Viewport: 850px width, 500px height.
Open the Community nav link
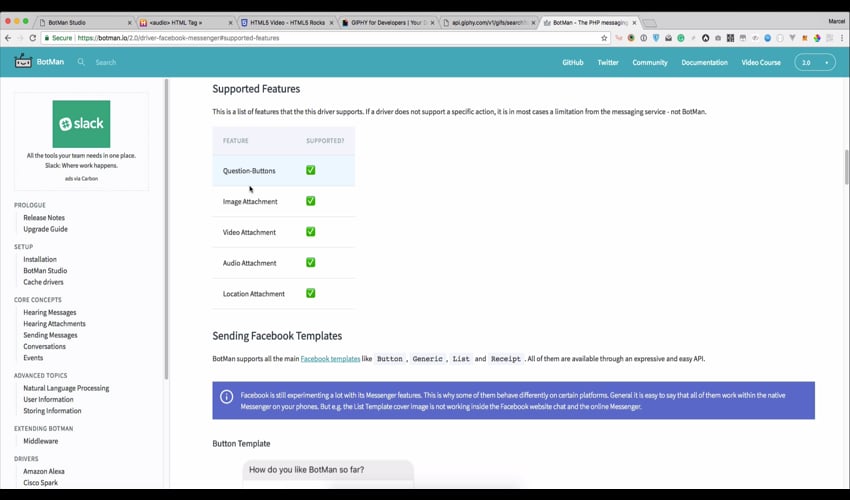649,62
